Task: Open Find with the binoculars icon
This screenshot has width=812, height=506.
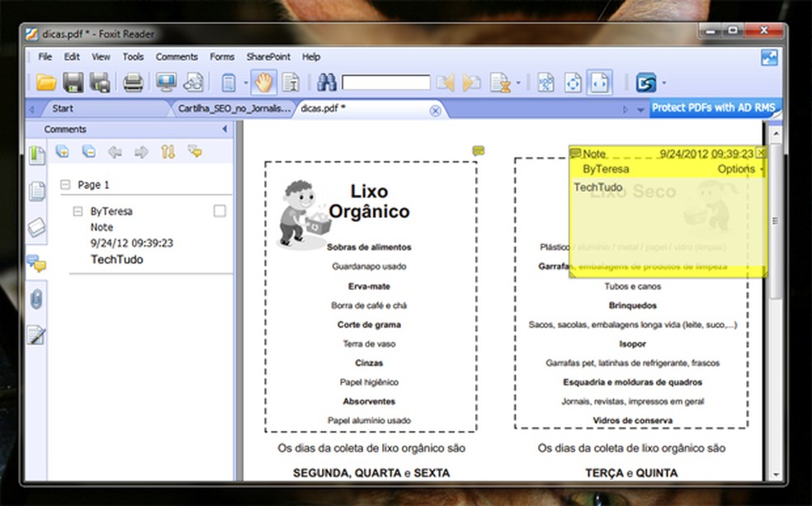Action: [x=327, y=83]
